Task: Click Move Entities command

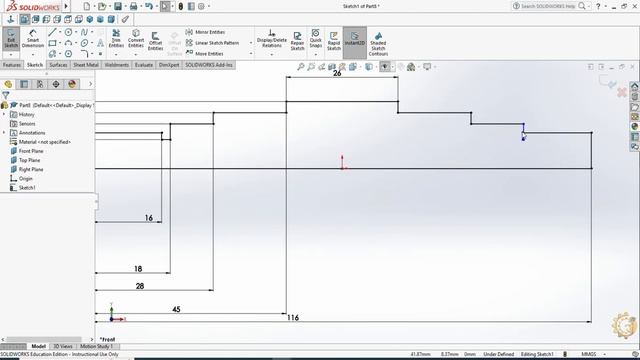Action: click(x=205, y=53)
